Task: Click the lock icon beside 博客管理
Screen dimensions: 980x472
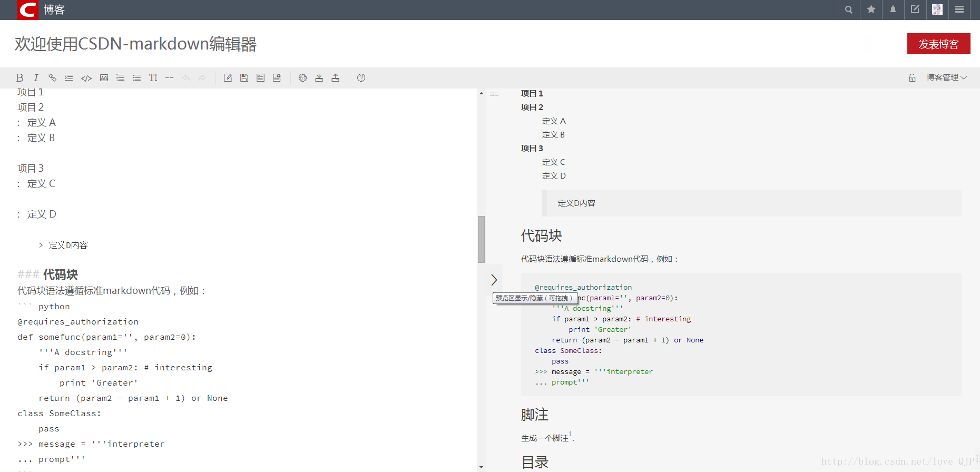Action: point(912,78)
